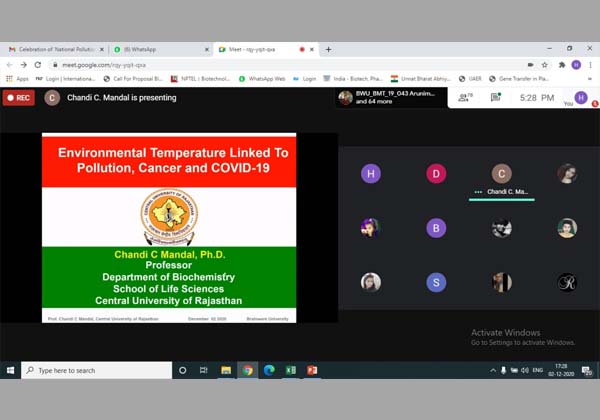Open a new browser tab
This screenshot has width=600, height=420.
coord(328,49)
